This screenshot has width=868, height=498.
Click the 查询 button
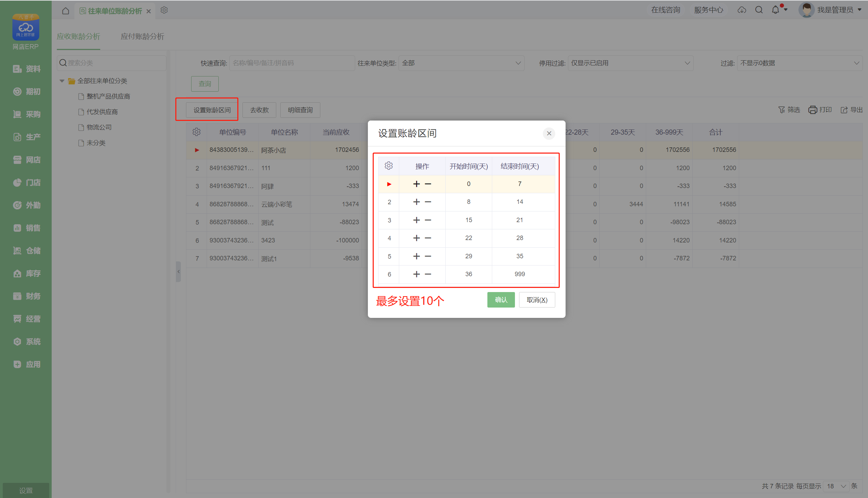coord(205,84)
